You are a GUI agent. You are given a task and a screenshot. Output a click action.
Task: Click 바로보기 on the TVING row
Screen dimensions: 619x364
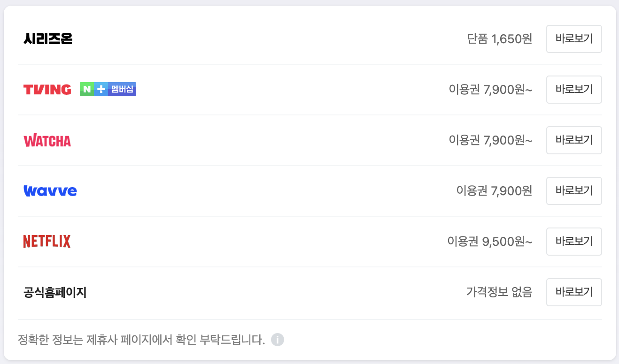click(x=573, y=90)
